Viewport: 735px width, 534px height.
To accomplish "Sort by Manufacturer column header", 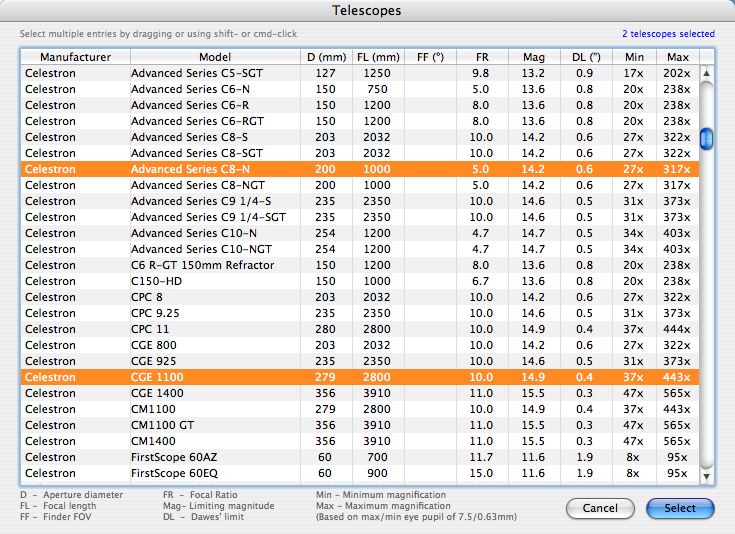I will [75, 57].
